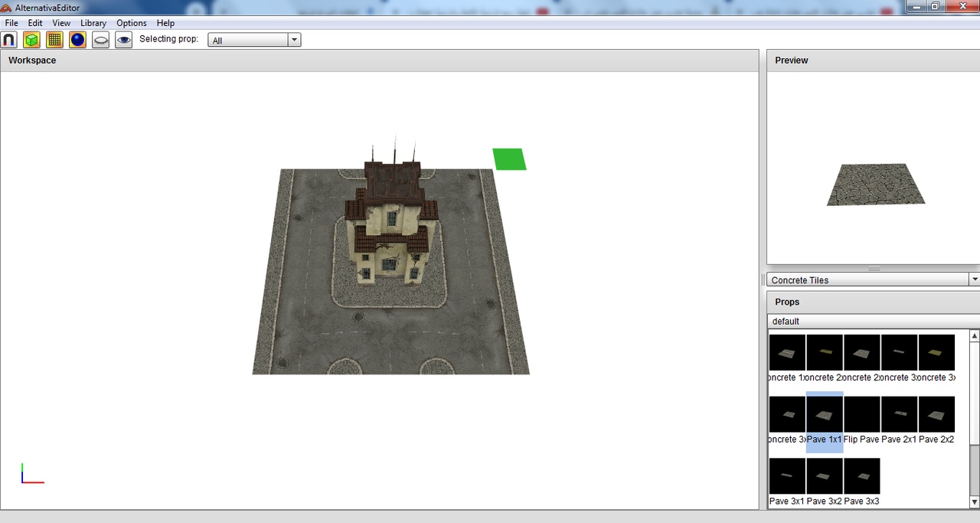Click the 'default' props group header
This screenshot has height=523, width=980.
[x=874, y=321]
